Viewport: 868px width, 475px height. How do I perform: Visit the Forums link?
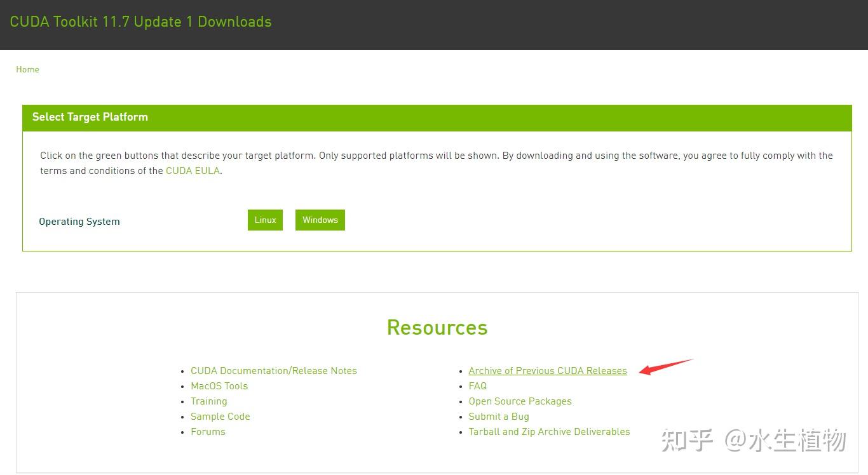[x=208, y=432]
